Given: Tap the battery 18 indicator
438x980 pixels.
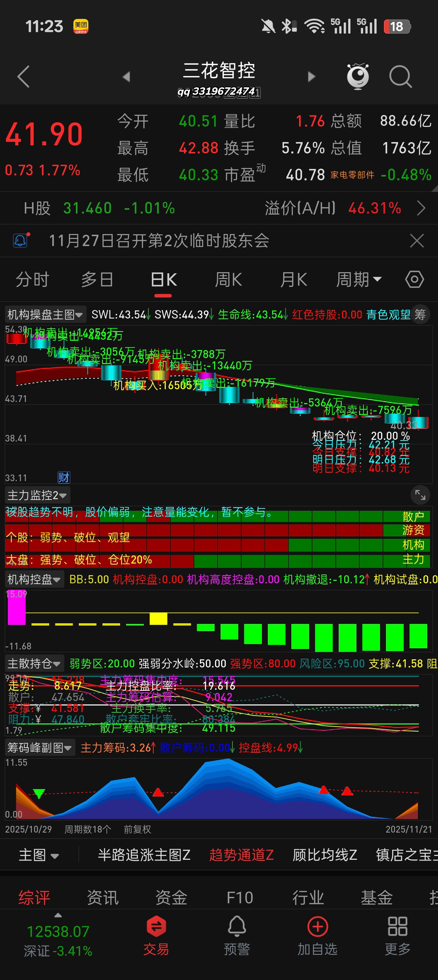Looking at the screenshot, I should coord(397,26).
